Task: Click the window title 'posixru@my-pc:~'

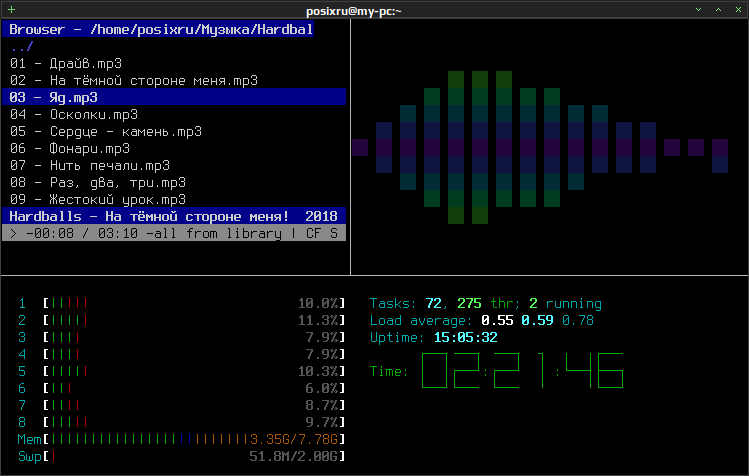Action: tap(354, 11)
